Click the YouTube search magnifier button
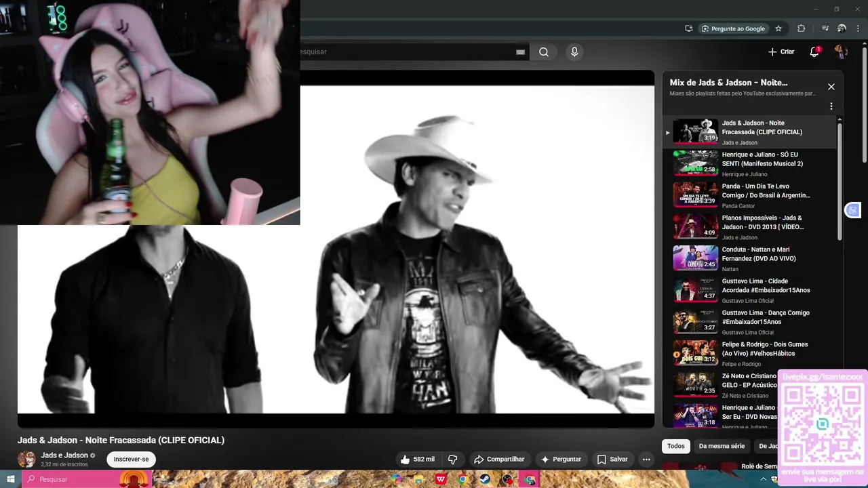 [544, 52]
